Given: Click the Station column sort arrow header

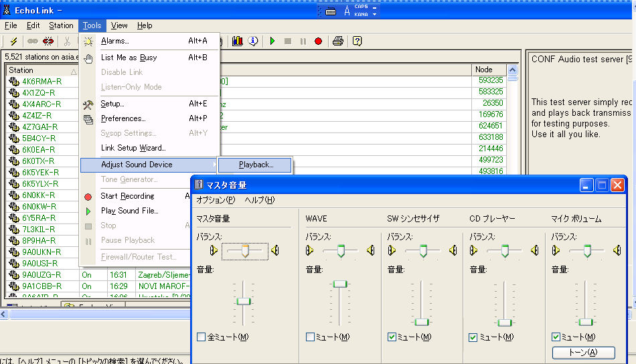Looking at the screenshot, I should 74,72.
